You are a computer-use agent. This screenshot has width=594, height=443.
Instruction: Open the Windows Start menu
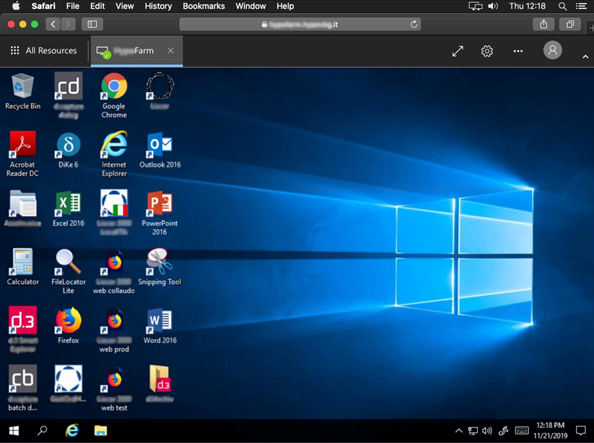point(14,431)
